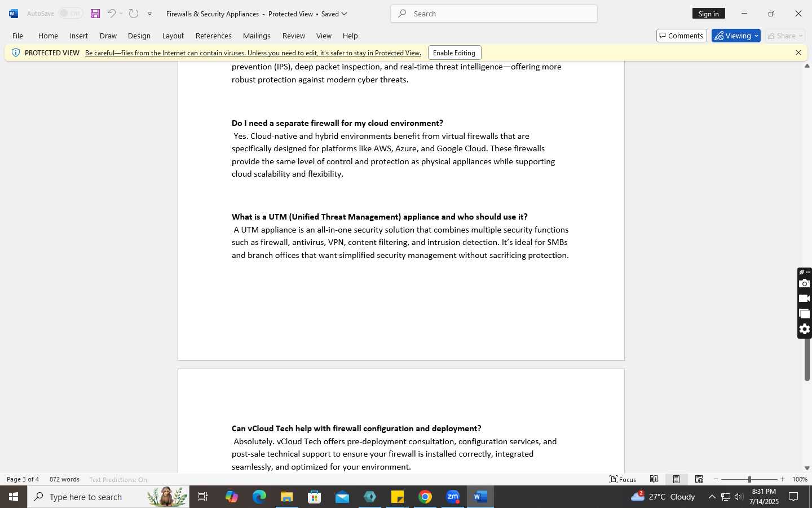Toggle the AutoSave switch
This screenshot has width=812, height=508.
point(70,14)
